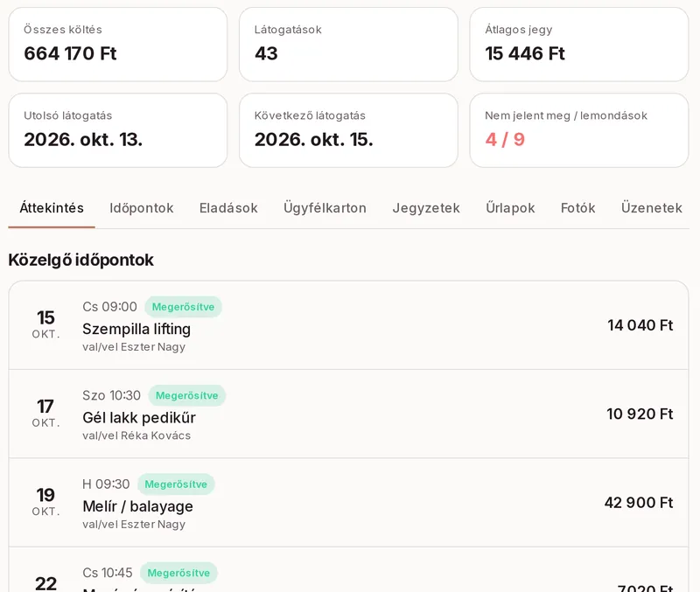Click Megerősítve badge on Cs 09:00 appointment
This screenshot has width=700, height=592.
pos(183,307)
